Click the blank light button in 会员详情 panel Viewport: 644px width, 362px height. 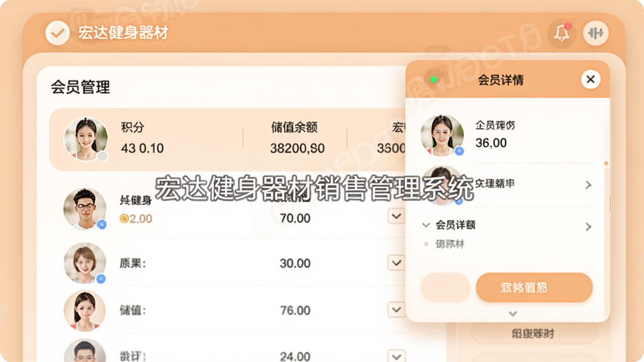[x=445, y=288]
